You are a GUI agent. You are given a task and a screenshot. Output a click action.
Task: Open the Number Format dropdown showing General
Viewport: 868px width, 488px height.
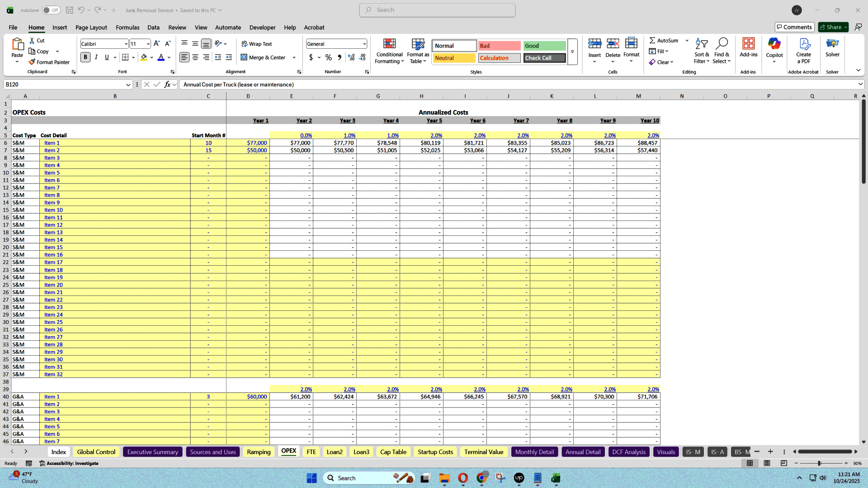point(336,43)
